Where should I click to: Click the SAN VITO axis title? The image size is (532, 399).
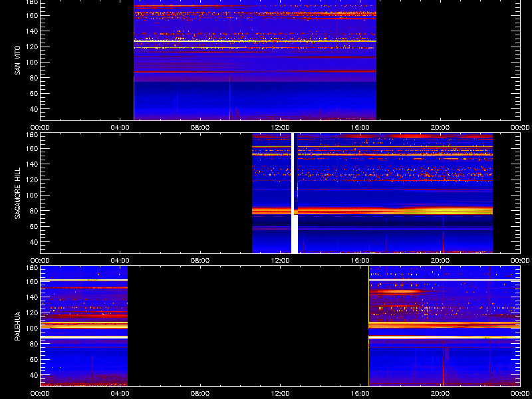[17, 61]
